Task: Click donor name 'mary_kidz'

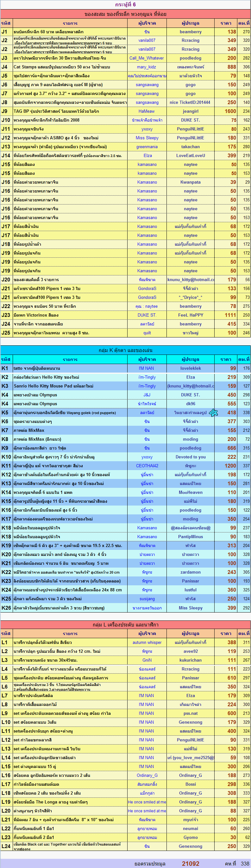Action: 147,67
